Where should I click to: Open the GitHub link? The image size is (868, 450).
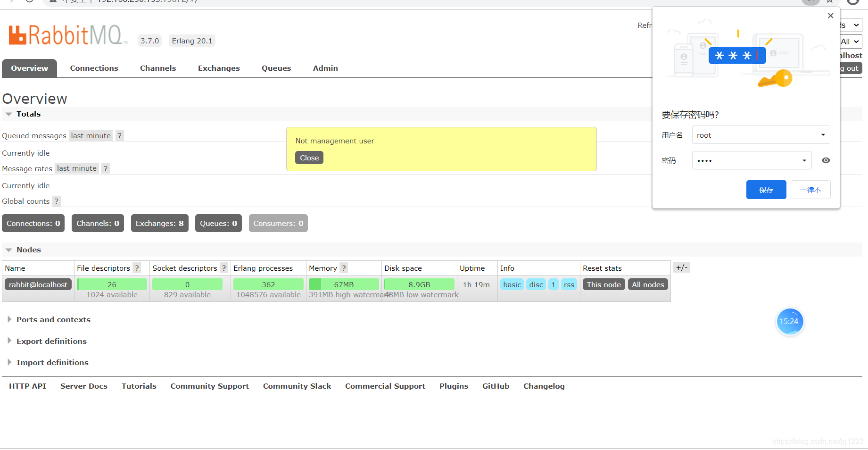pyautogui.click(x=496, y=386)
